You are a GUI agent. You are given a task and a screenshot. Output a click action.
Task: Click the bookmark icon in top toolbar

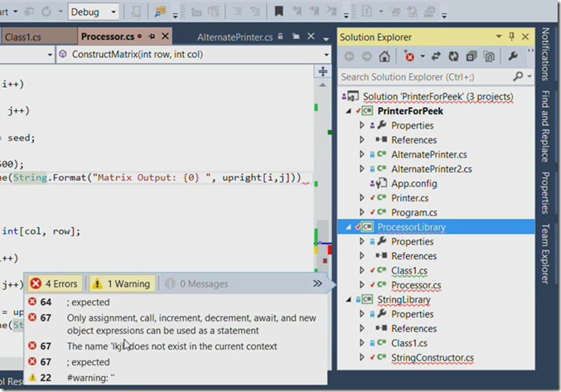(x=278, y=12)
